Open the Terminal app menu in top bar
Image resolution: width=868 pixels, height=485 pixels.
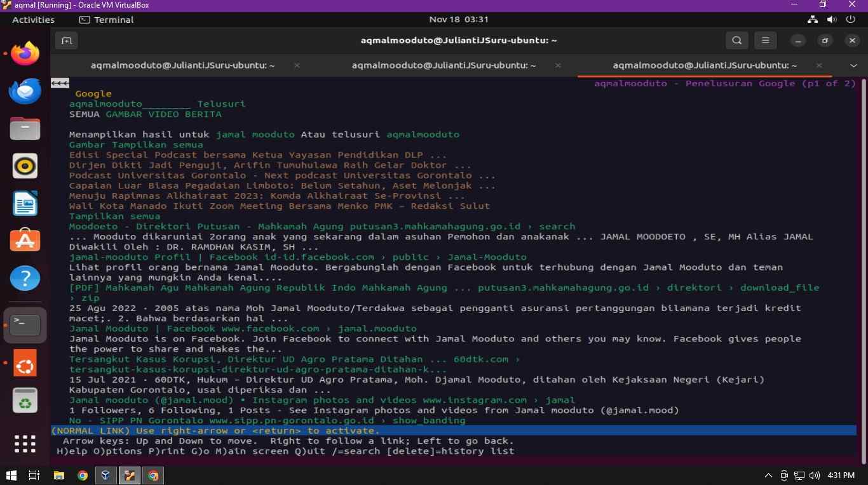106,20
